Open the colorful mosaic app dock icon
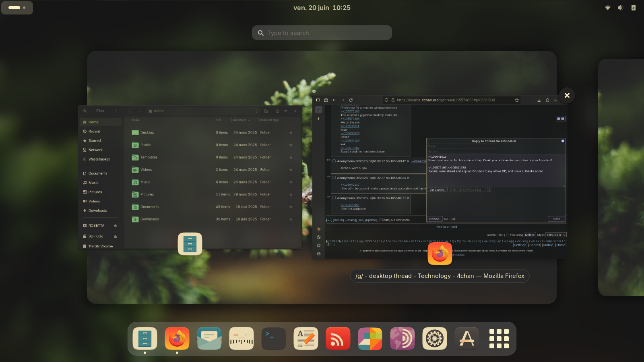The image size is (644, 362). point(370,338)
